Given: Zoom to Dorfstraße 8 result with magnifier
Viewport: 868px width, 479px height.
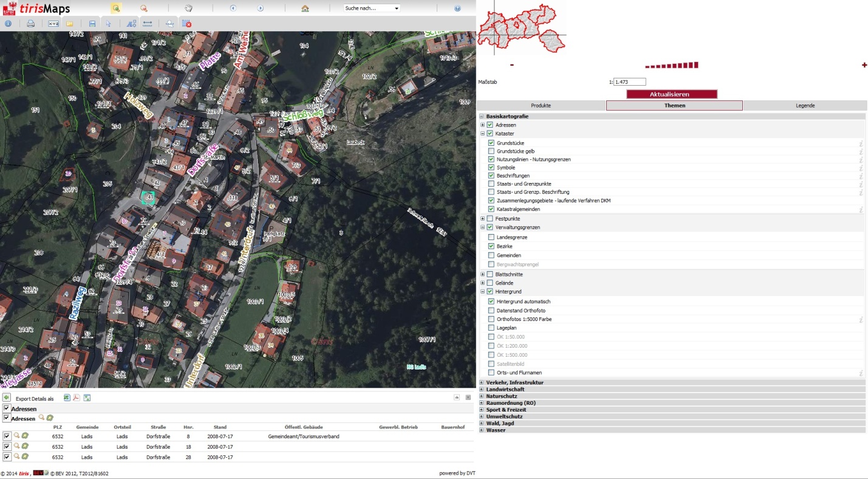Looking at the screenshot, I should click(x=17, y=436).
